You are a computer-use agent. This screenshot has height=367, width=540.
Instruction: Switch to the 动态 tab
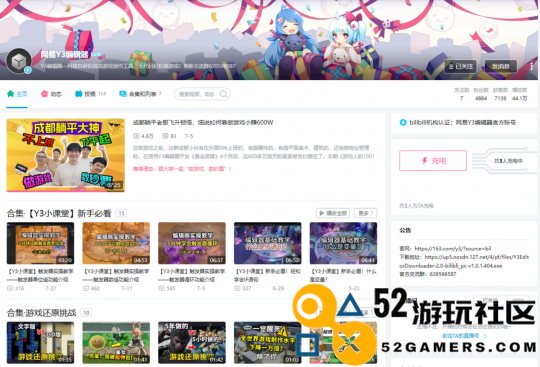coord(51,94)
